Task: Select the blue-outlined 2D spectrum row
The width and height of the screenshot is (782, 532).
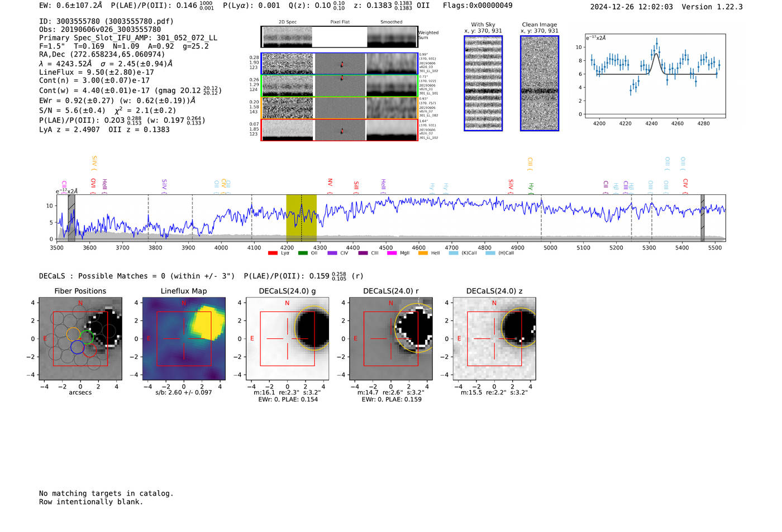Action: tap(340, 64)
